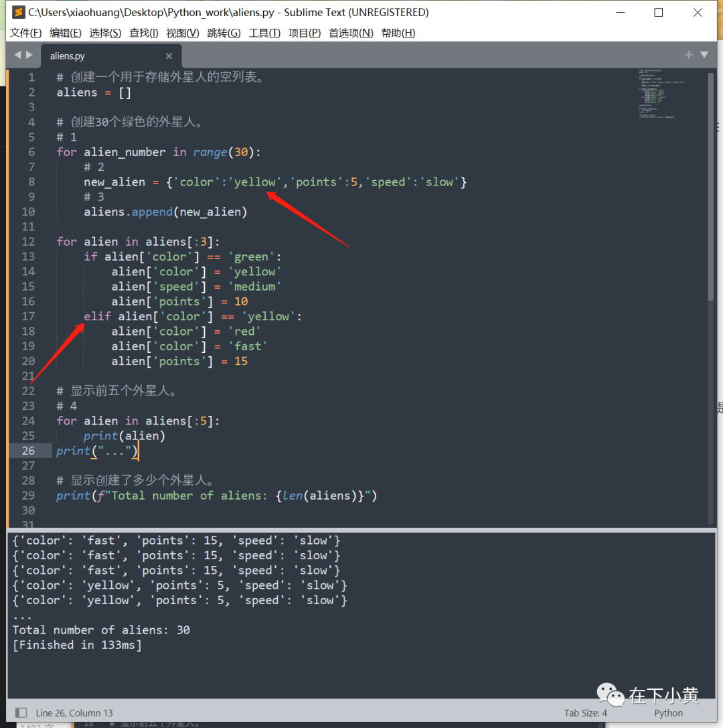The height and width of the screenshot is (728, 723).
Task: Click the Total number of aliens f-string line
Action: point(216,496)
